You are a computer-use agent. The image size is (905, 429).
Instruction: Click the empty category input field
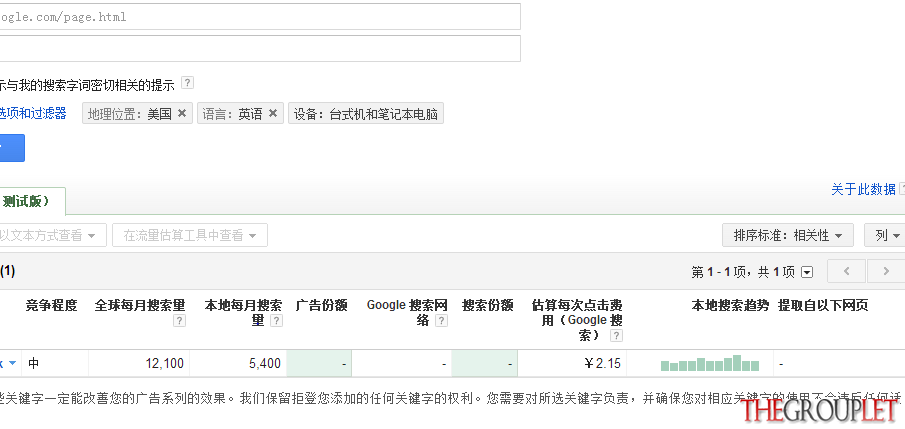[260, 49]
